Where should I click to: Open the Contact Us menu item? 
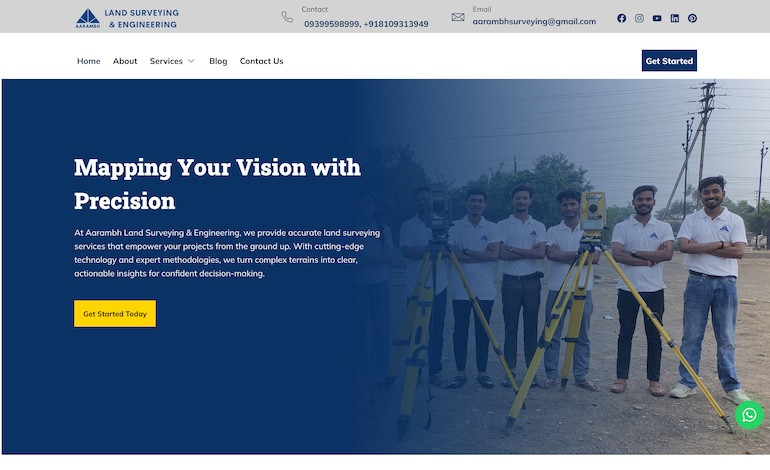(x=261, y=61)
